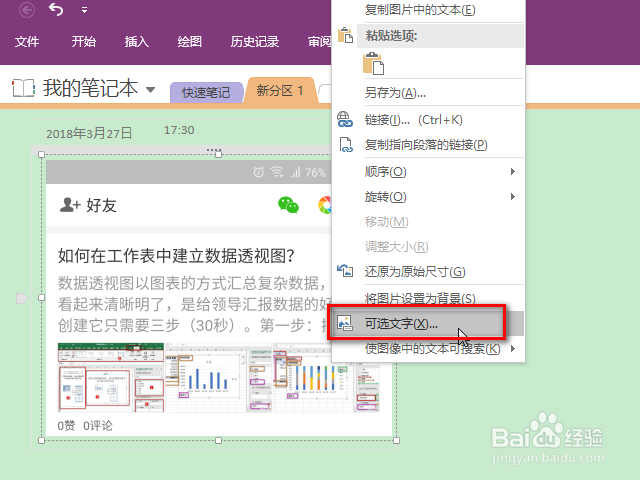Click the Undo arrow icon
Image resolution: width=640 pixels, height=480 pixels.
click(56, 9)
